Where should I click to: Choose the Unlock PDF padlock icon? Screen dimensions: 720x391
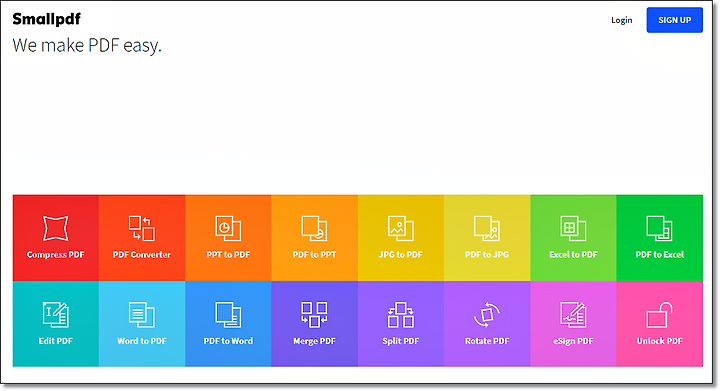(x=659, y=314)
